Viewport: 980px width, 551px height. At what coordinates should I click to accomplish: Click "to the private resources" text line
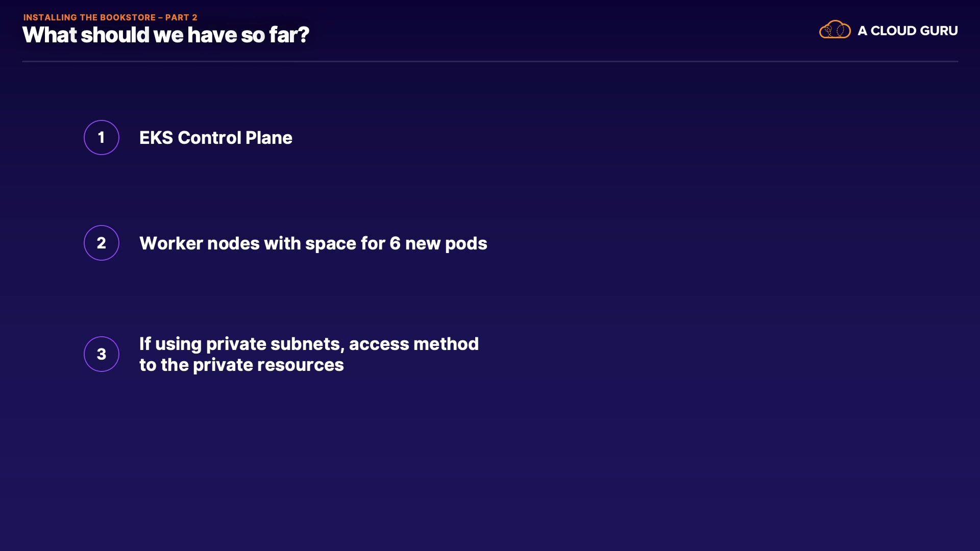pyautogui.click(x=241, y=365)
